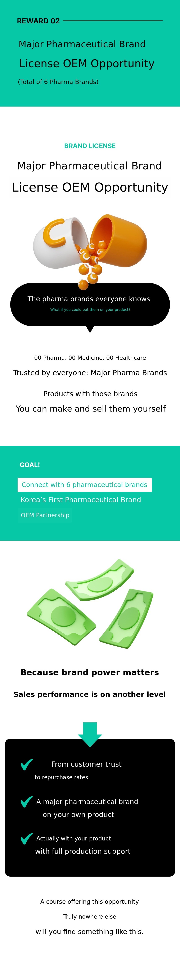Click the checkmark beside "From customer trust"
The width and height of the screenshot is (180, 980).
26,764
